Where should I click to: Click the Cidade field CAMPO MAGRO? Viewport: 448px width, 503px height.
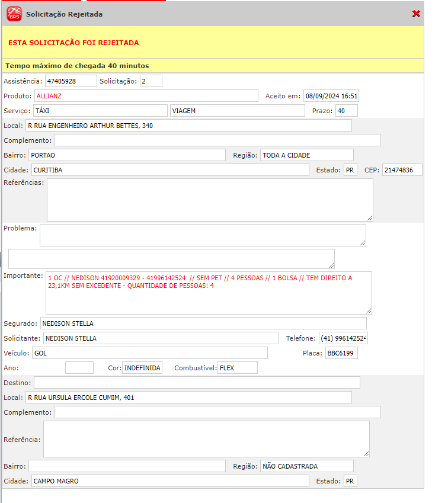point(170,480)
